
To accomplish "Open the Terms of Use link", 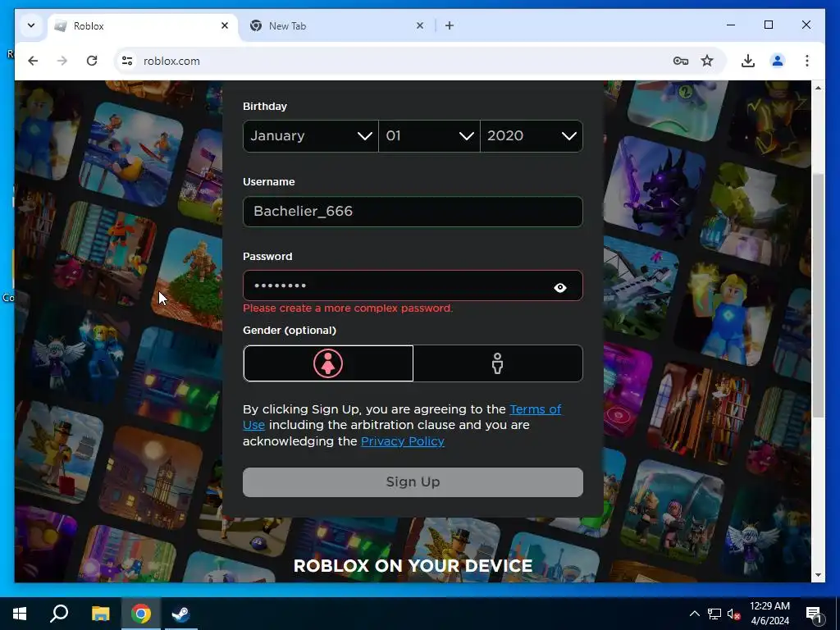I will (535, 409).
